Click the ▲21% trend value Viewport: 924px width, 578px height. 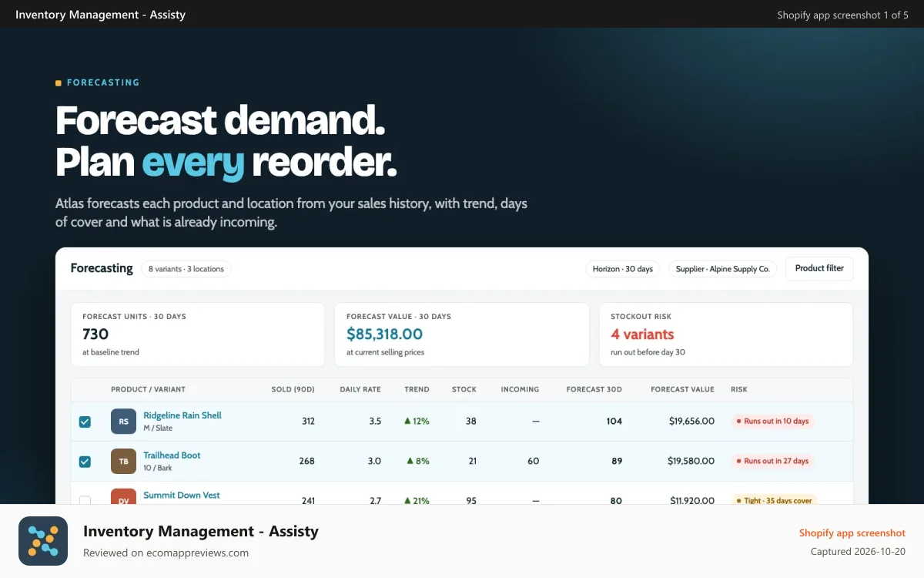click(417, 501)
